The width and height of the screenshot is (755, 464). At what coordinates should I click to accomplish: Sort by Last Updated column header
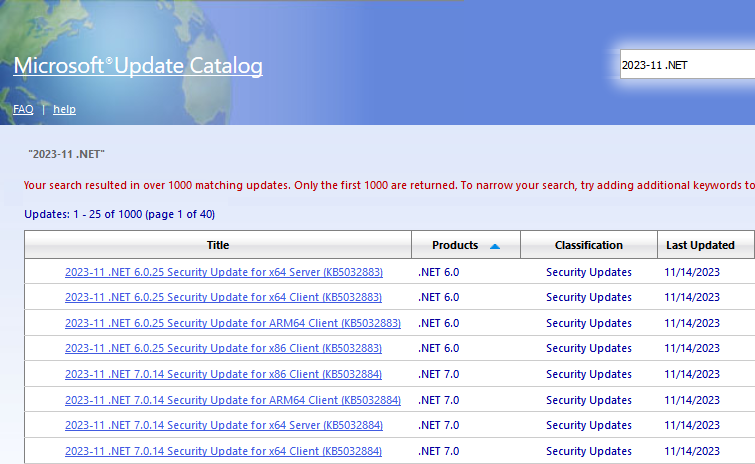coord(699,245)
